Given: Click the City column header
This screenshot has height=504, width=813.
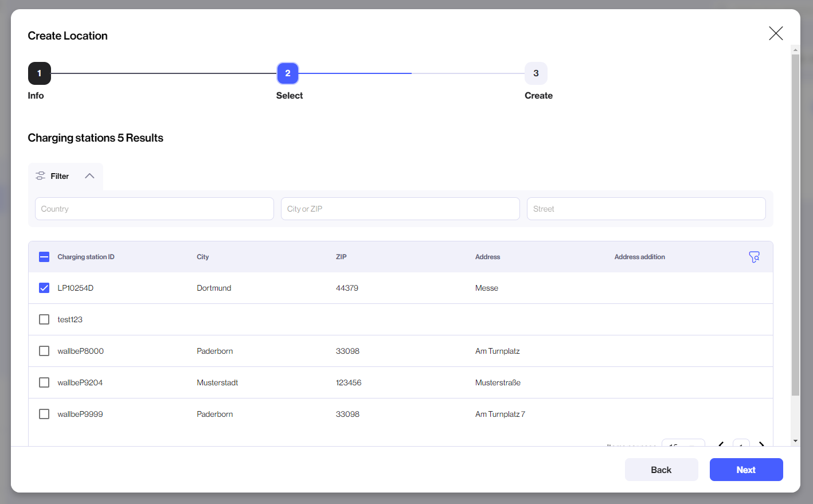Looking at the screenshot, I should [202, 257].
